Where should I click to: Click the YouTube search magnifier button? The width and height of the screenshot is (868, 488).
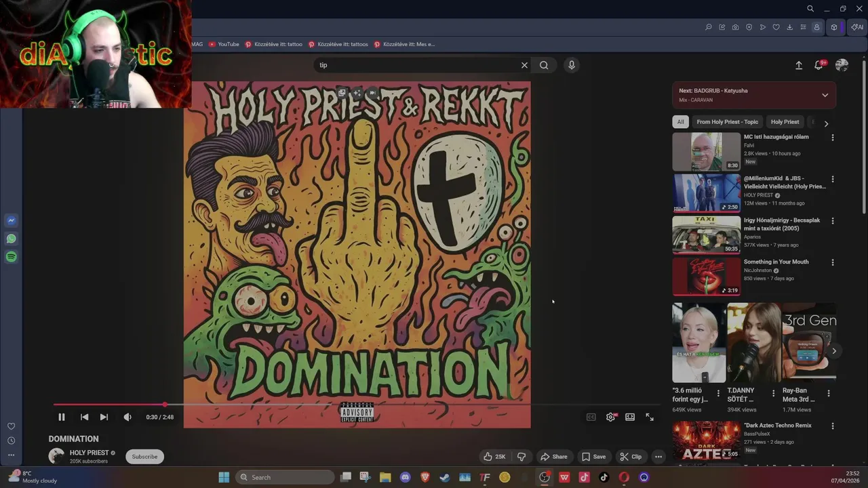pos(544,65)
